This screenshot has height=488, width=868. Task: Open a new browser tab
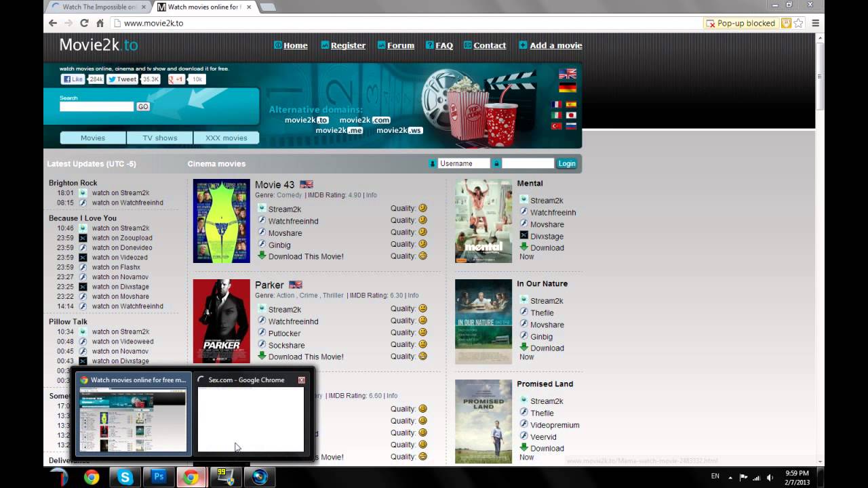coord(267,7)
